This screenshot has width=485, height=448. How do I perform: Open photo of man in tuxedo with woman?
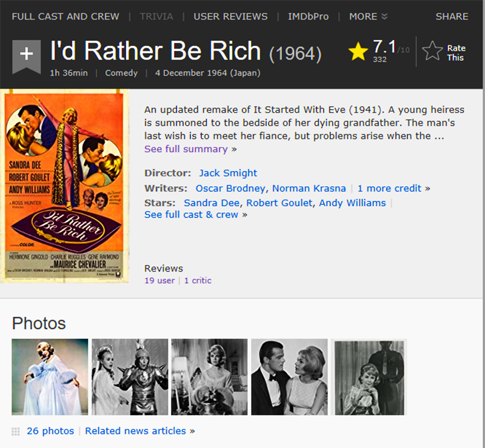pos(289,377)
